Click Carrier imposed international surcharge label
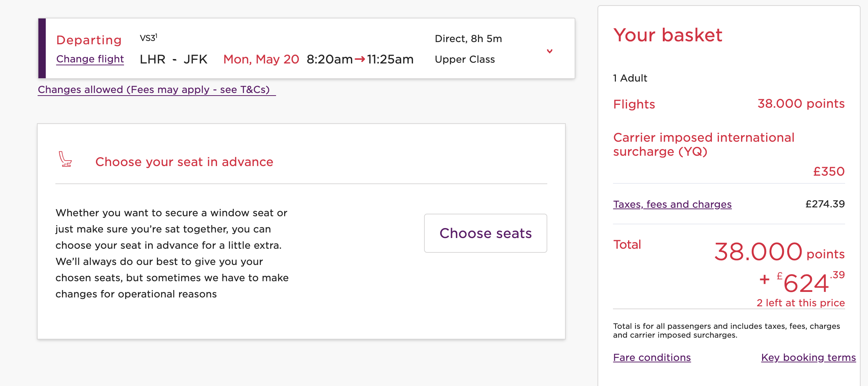The width and height of the screenshot is (868, 386). tap(703, 145)
